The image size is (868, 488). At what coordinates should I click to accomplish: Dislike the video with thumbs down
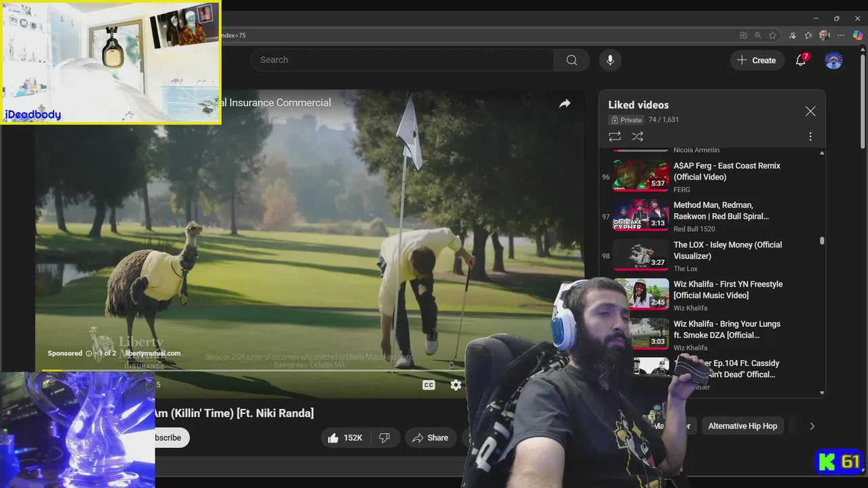(384, 438)
